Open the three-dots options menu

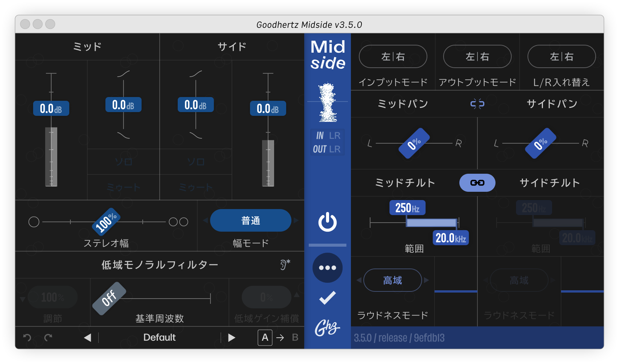pyautogui.click(x=327, y=268)
